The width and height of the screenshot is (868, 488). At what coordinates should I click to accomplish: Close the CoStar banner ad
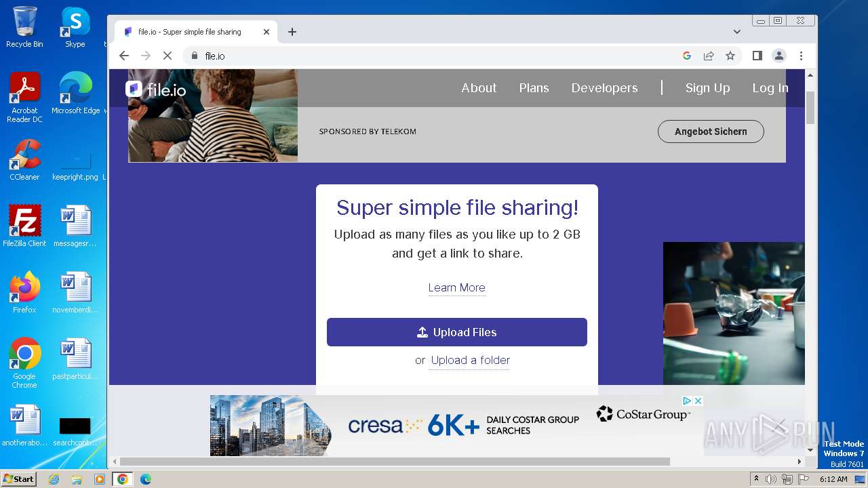pyautogui.click(x=698, y=401)
